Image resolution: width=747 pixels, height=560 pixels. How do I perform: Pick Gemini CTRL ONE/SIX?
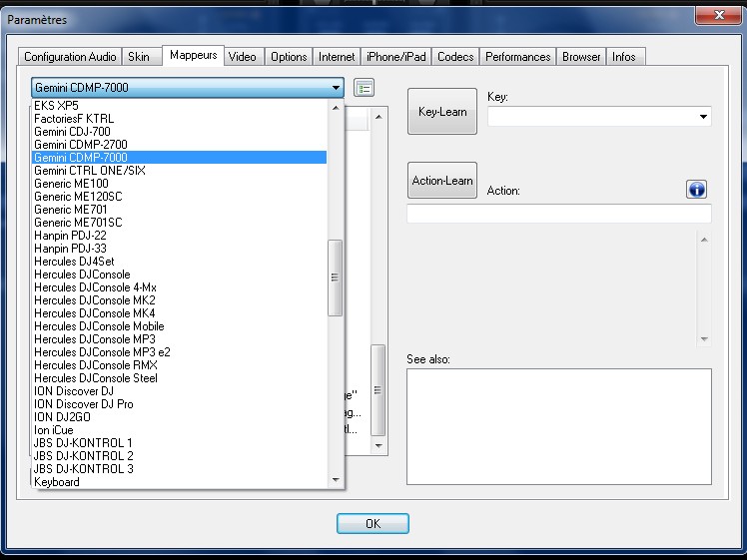(179, 171)
